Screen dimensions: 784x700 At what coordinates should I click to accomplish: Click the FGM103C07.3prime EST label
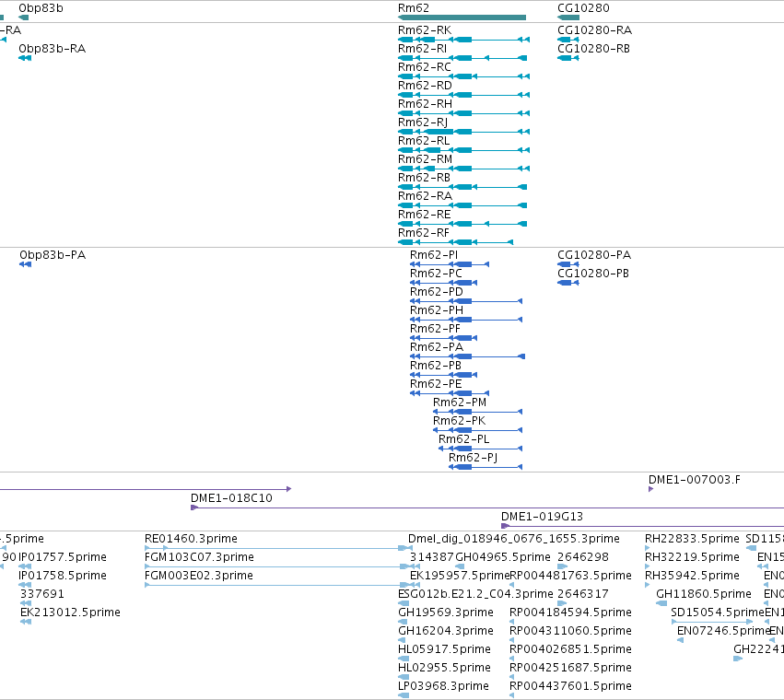[199, 557]
